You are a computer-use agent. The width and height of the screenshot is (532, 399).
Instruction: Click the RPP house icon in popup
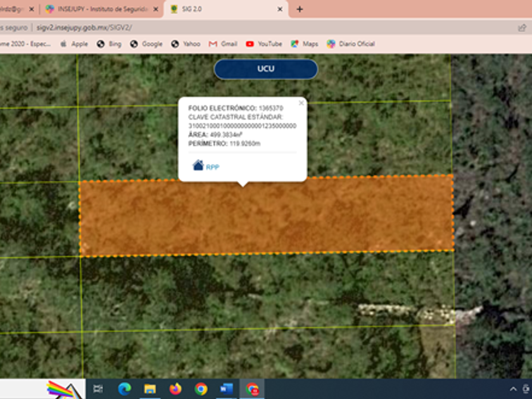pos(198,166)
